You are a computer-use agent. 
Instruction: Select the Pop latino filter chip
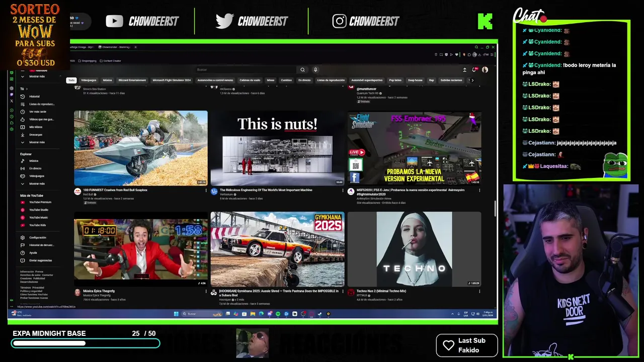click(x=395, y=80)
